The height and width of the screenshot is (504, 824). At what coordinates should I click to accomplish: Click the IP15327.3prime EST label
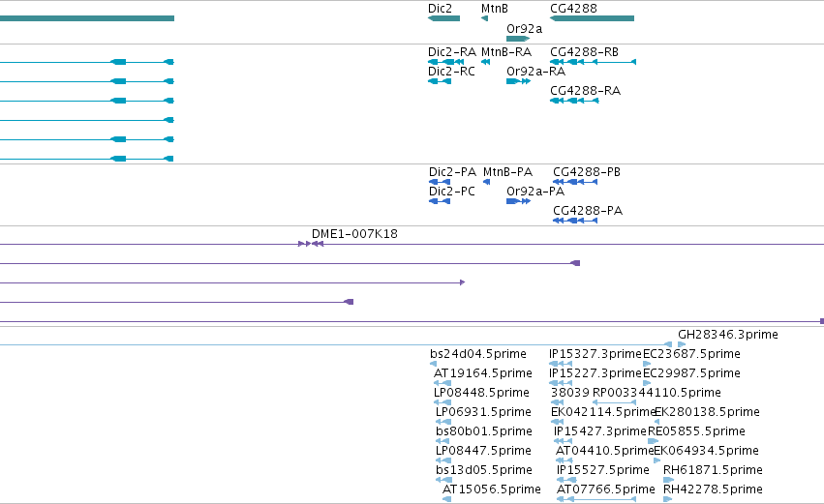(595, 354)
